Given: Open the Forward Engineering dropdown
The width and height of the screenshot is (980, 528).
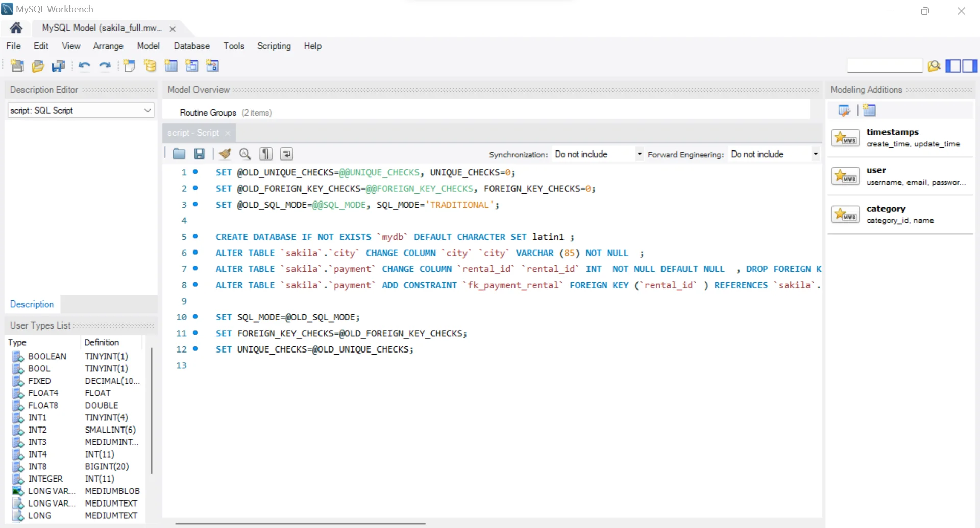Looking at the screenshot, I should click(774, 154).
